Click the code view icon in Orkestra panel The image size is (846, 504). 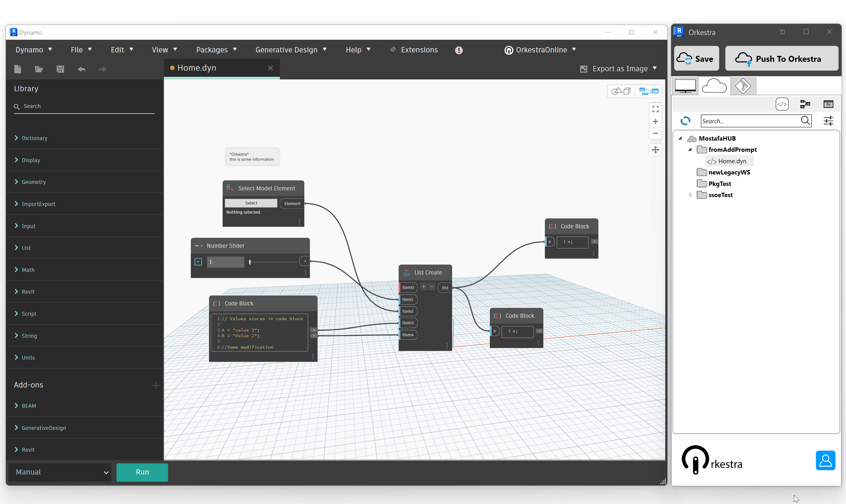pyautogui.click(x=782, y=104)
